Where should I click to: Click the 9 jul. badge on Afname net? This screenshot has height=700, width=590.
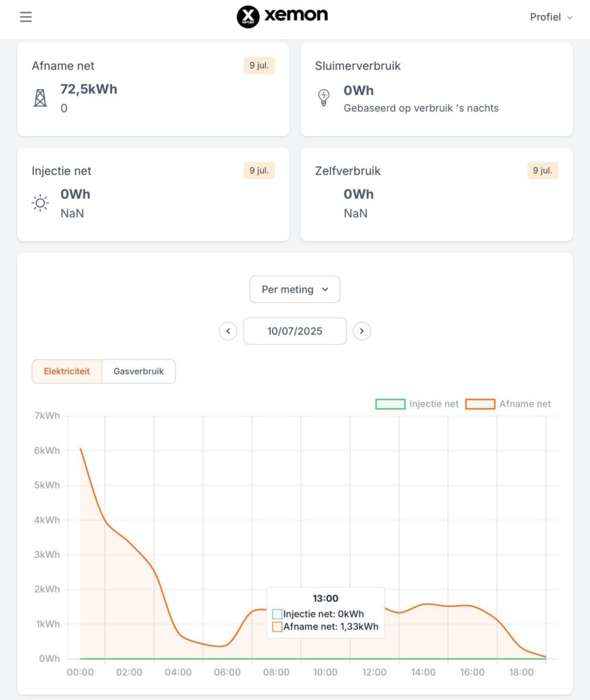[x=259, y=66]
